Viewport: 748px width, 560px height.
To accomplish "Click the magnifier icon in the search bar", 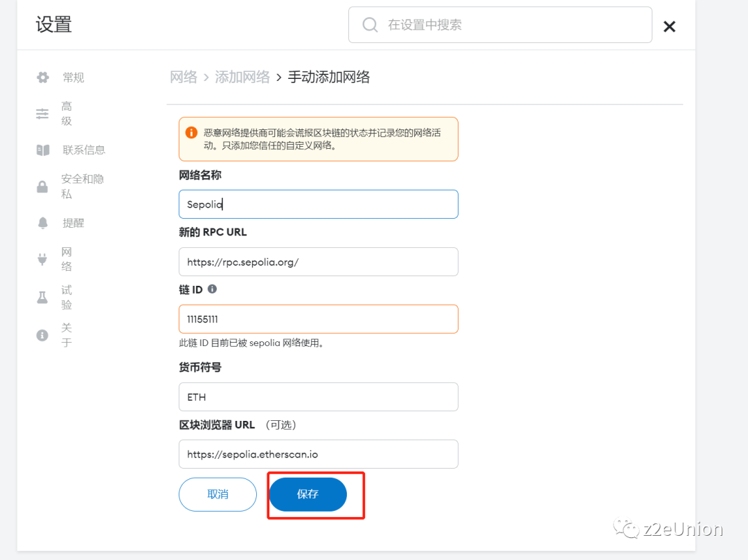I will pos(370,24).
